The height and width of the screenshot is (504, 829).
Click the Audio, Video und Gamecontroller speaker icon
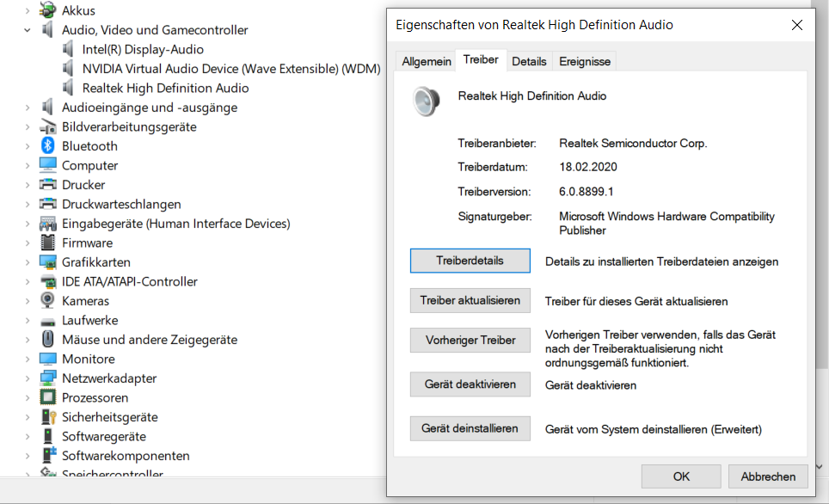tap(47, 29)
